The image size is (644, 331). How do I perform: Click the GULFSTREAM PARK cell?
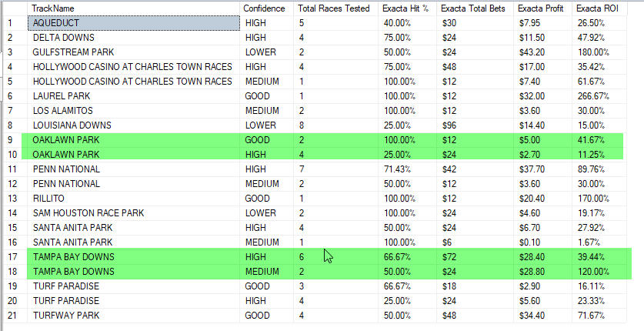click(134, 52)
